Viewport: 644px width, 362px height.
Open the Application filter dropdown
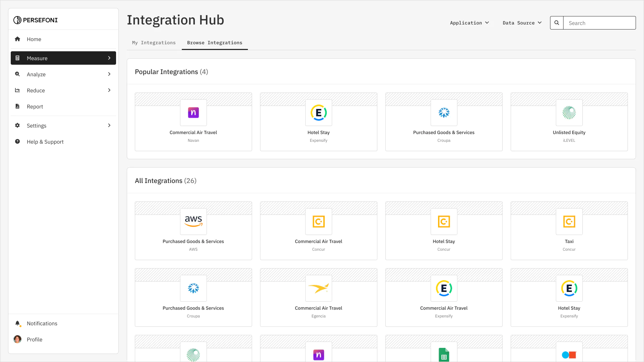tap(469, 23)
